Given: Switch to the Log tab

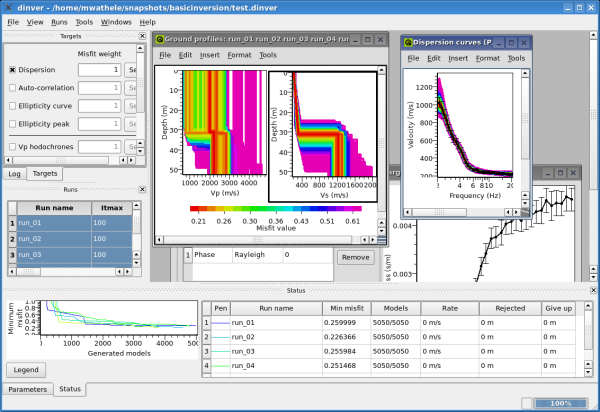Looking at the screenshot, I should [x=15, y=174].
